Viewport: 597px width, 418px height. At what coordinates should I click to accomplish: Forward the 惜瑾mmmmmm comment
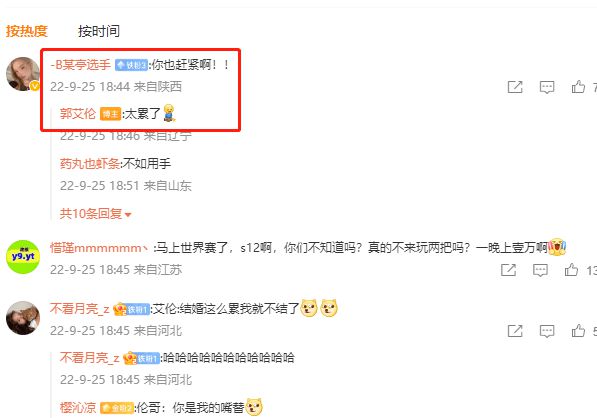tap(508, 270)
